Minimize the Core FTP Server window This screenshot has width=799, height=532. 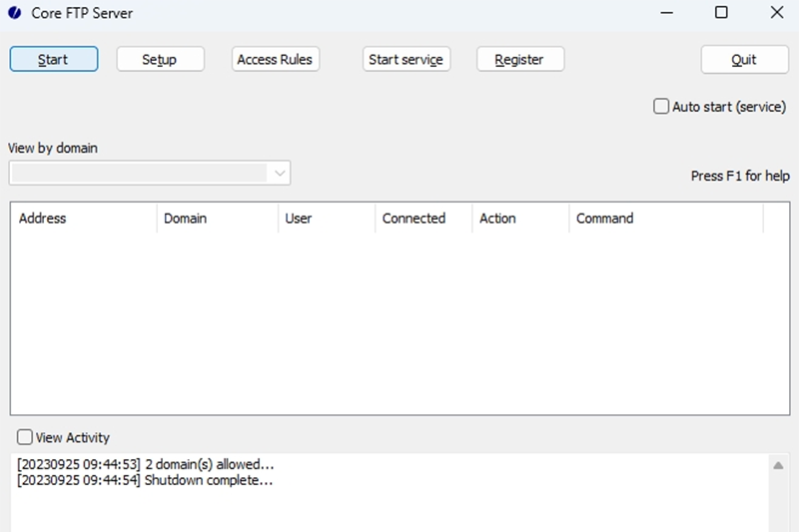coord(666,13)
